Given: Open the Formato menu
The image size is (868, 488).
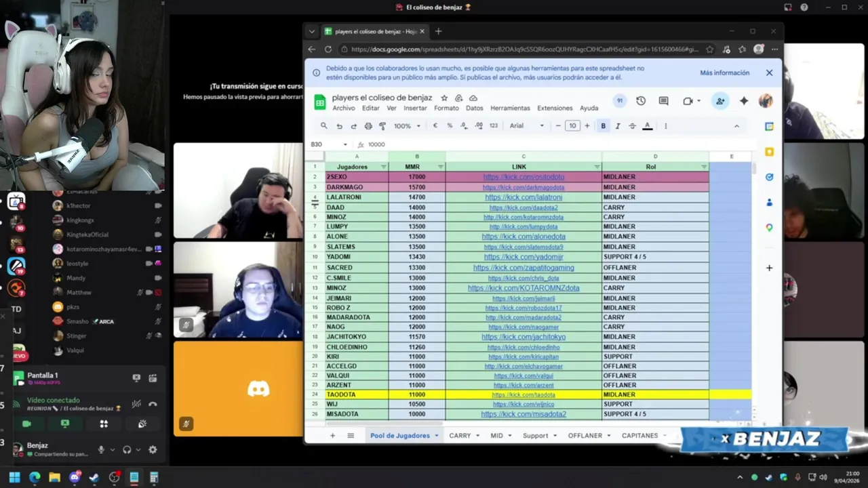Looking at the screenshot, I should (x=446, y=108).
